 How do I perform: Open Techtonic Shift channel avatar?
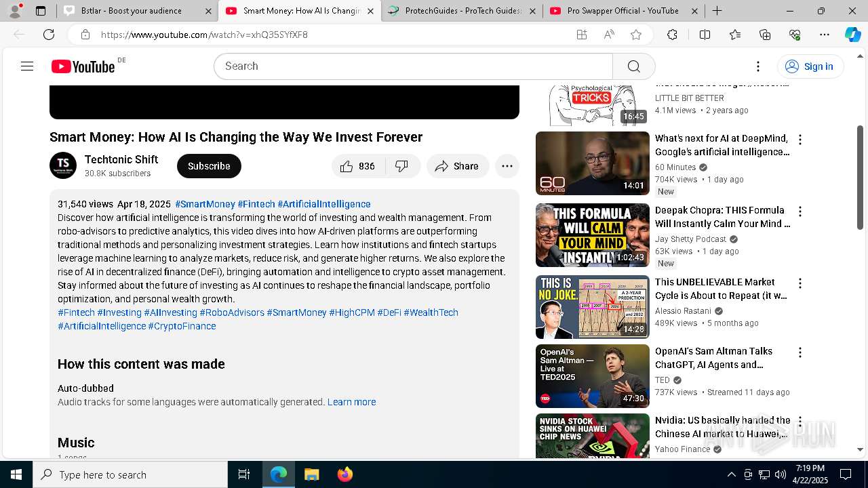[x=63, y=165]
